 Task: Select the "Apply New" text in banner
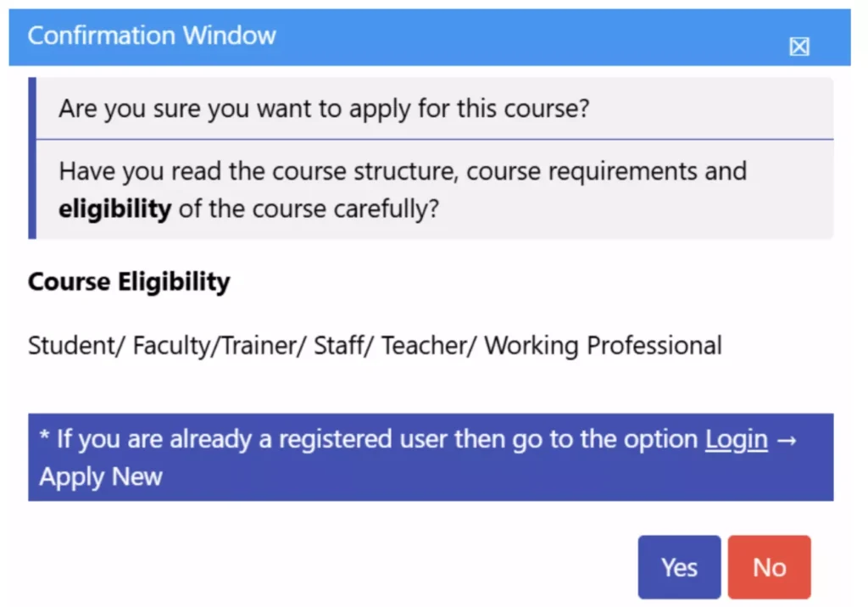tap(100, 476)
